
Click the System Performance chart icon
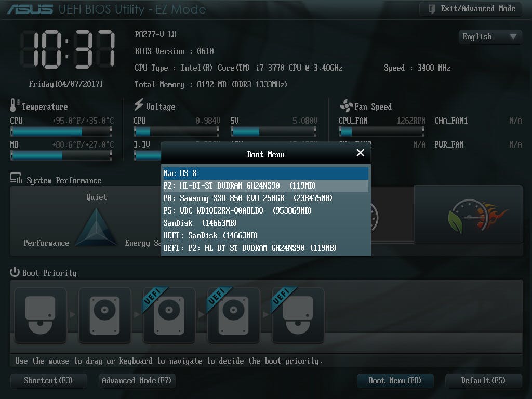click(x=16, y=178)
